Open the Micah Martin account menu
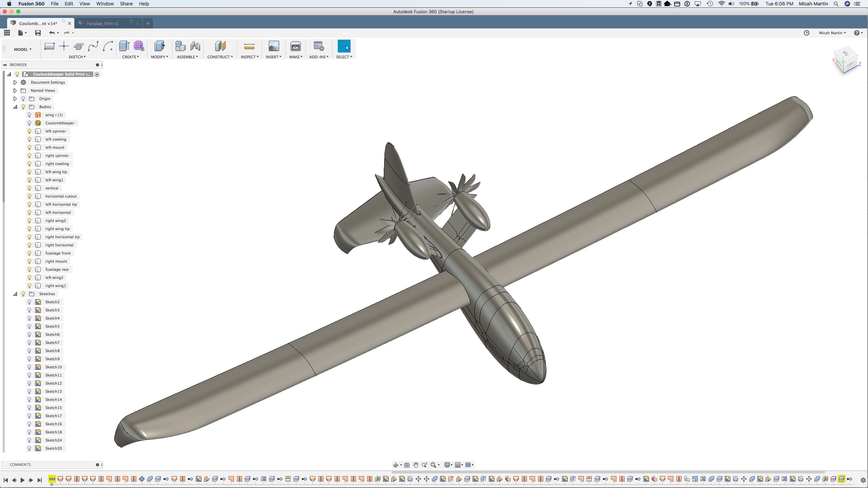The height and width of the screenshot is (488, 868). 832,33
